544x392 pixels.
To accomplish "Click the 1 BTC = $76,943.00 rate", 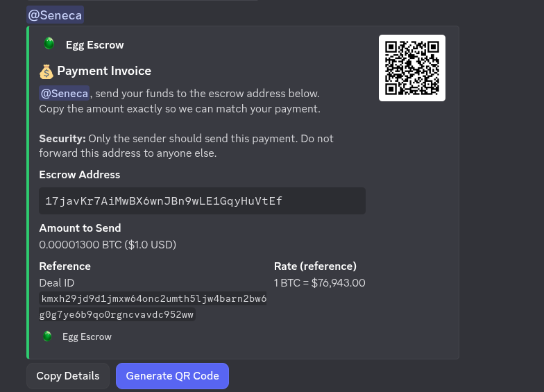I will coord(319,282).
